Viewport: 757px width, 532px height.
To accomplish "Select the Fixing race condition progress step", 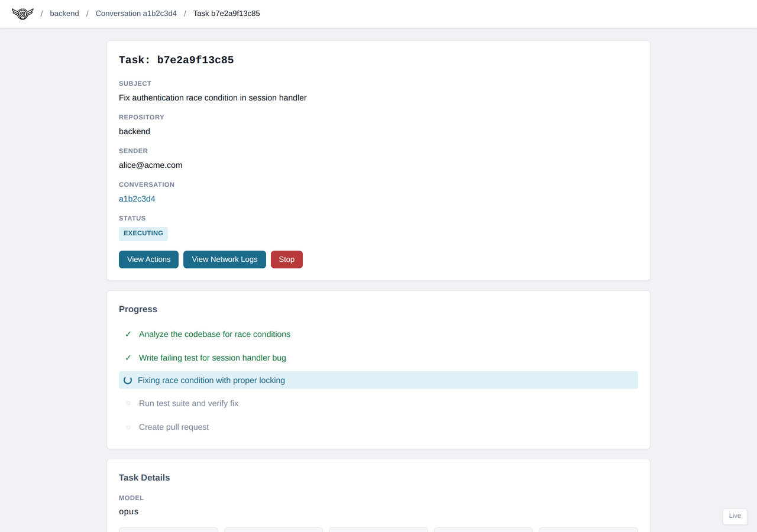I will coord(211,380).
